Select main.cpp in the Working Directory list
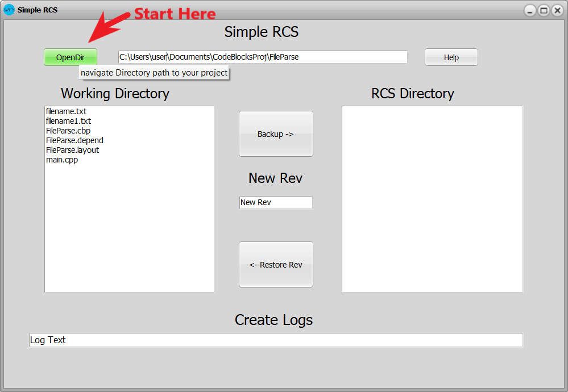Screen dimensions: 568x392 [62, 160]
